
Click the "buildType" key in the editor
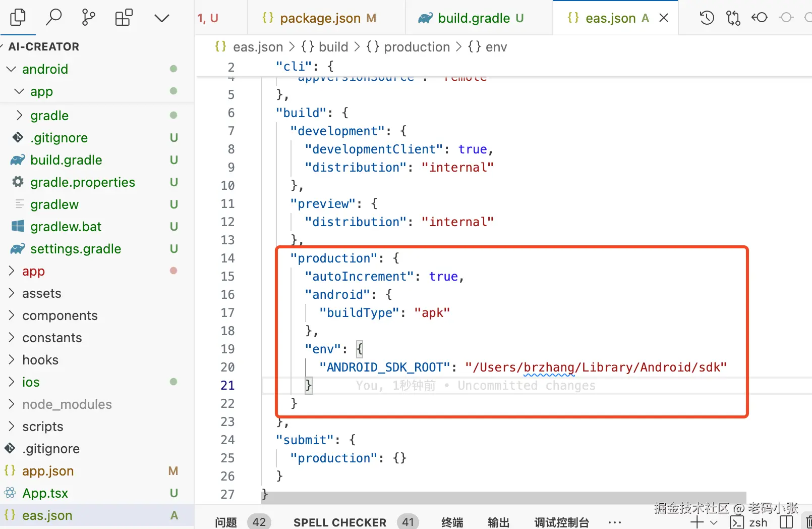click(359, 313)
